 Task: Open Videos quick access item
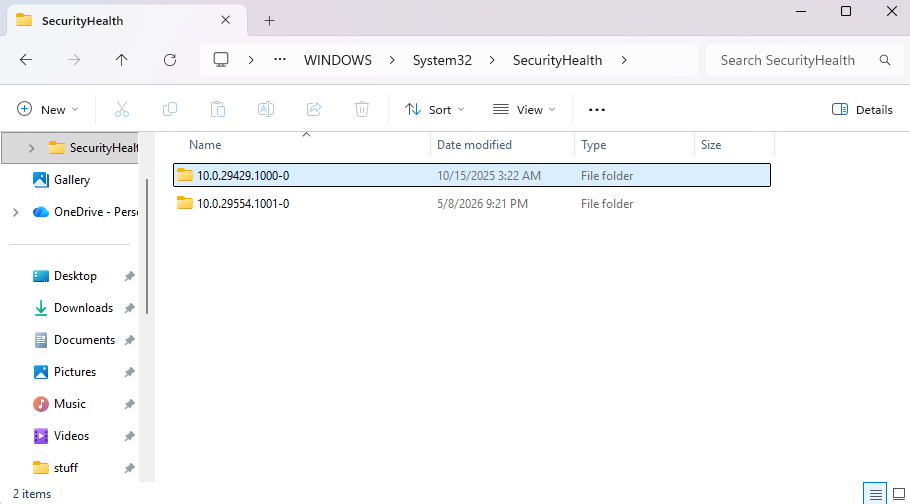pos(71,435)
